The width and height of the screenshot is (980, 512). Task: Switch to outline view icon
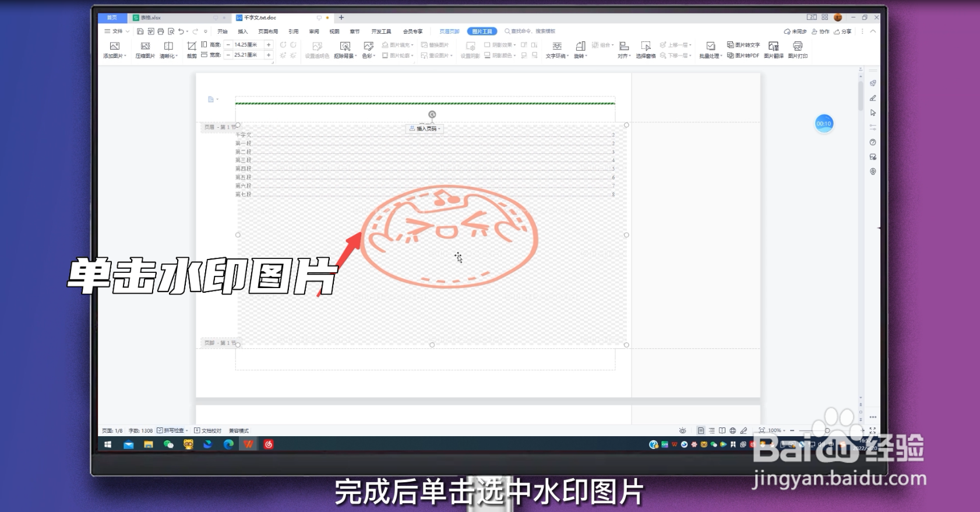pos(711,430)
